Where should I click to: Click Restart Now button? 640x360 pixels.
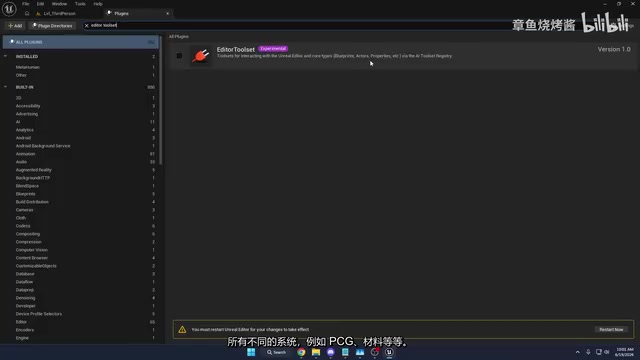pyautogui.click(x=611, y=329)
